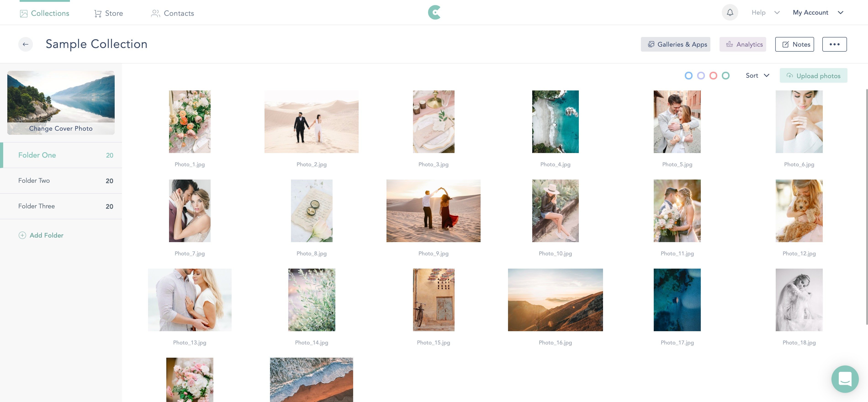The width and height of the screenshot is (868, 402).
Task: Click the notification bell icon
Action: 730,13
